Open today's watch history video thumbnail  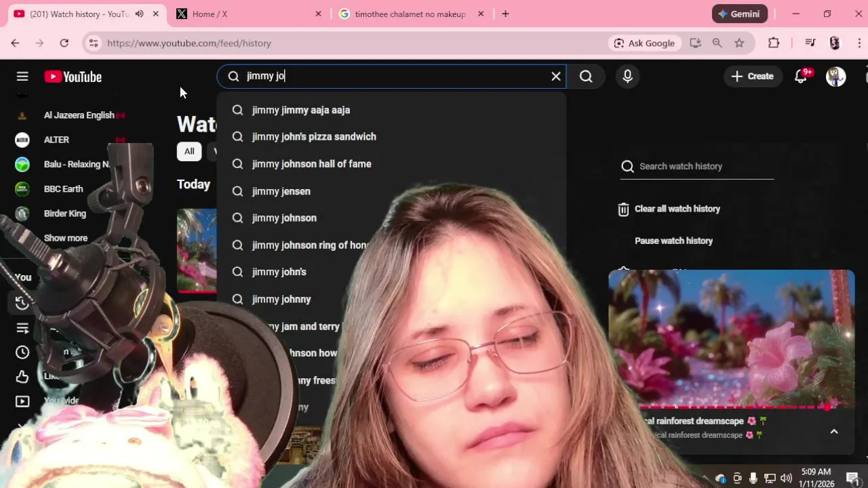tap(197, 250)
